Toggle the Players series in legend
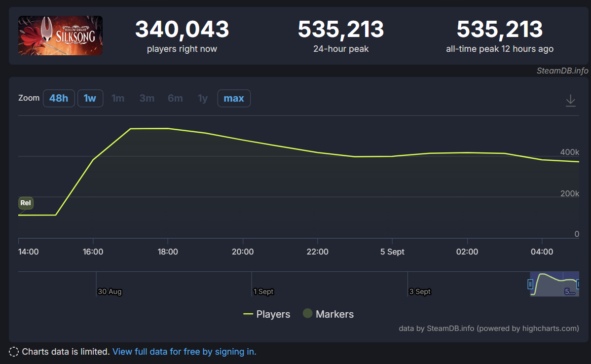The height and width of the screenshot is (364, 591). point(266,314)
